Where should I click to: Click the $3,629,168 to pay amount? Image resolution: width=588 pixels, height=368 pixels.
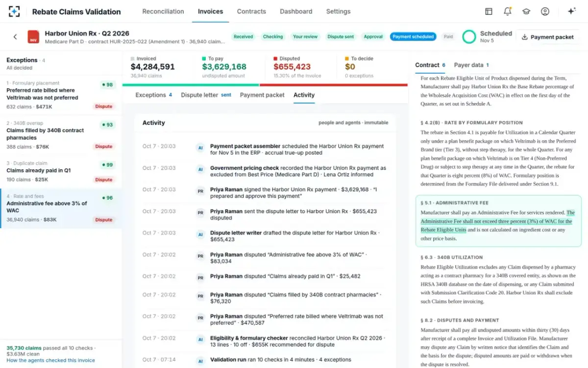coord(224,67)
